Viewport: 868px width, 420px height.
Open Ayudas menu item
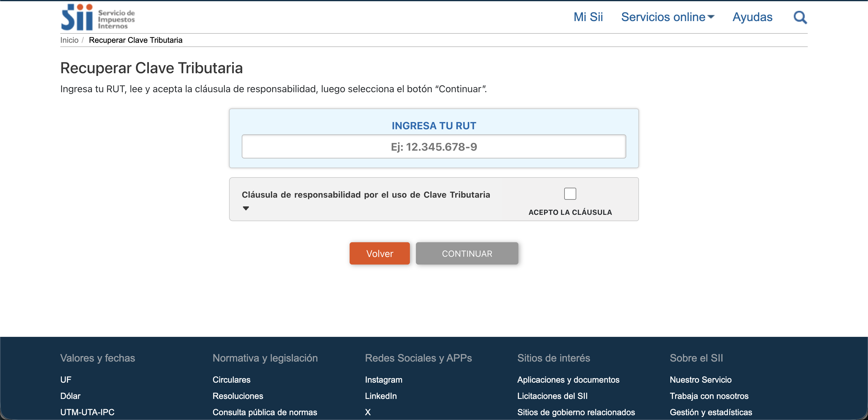pos(753,17)
